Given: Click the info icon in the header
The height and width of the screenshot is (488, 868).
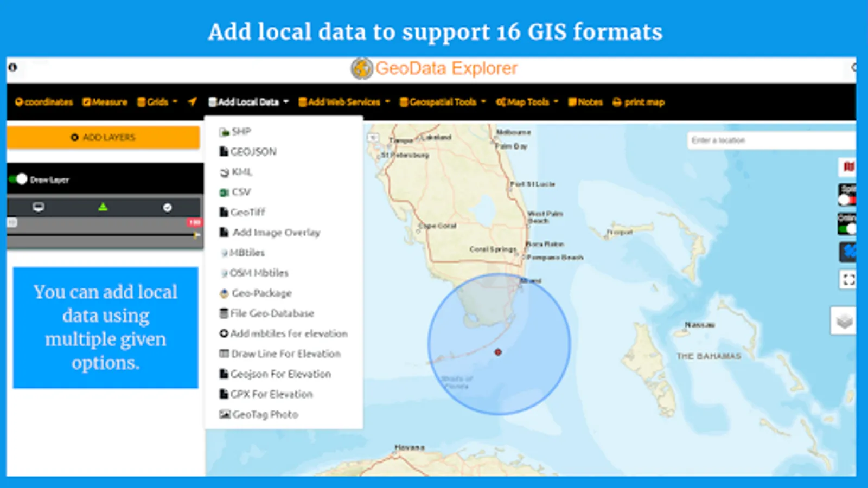Looking at the screenshot, I should pos(12,67).
